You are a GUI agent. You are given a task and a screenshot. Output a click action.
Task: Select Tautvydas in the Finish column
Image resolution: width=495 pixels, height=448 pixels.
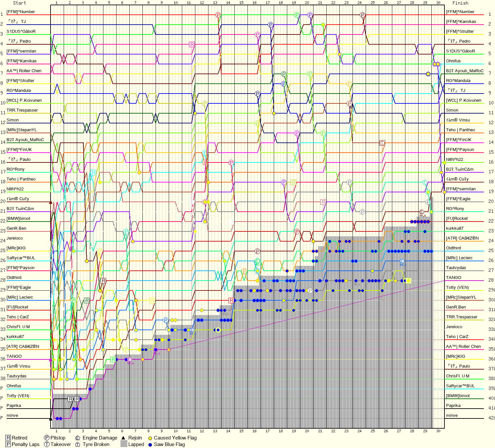point(456,268)
